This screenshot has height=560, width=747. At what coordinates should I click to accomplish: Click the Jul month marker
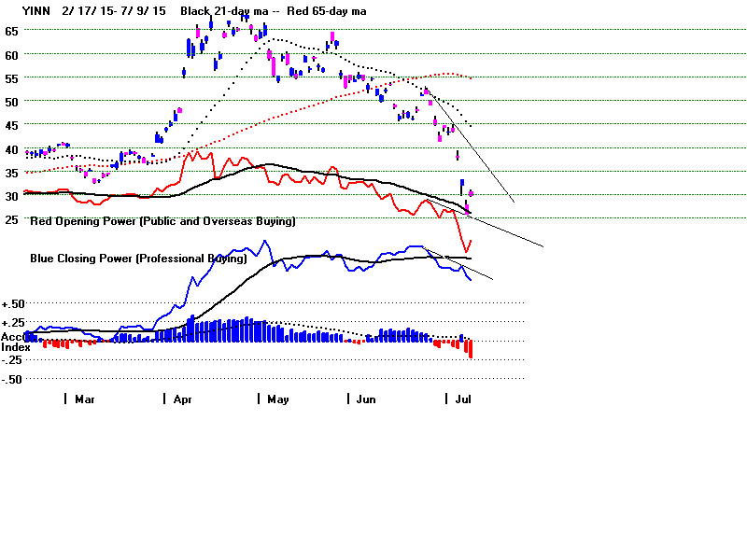coord(461,399)
